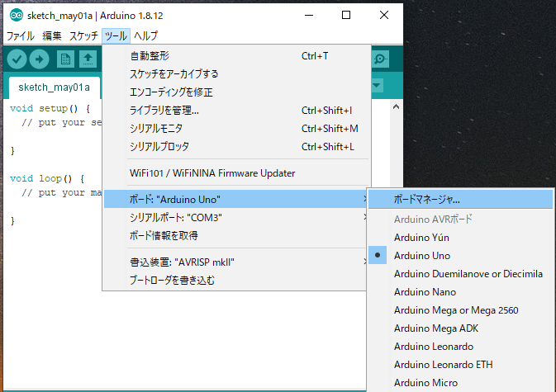
Task: Select Arduino Mega or Mega 2560 board
Action: click(x=461, y=310)
